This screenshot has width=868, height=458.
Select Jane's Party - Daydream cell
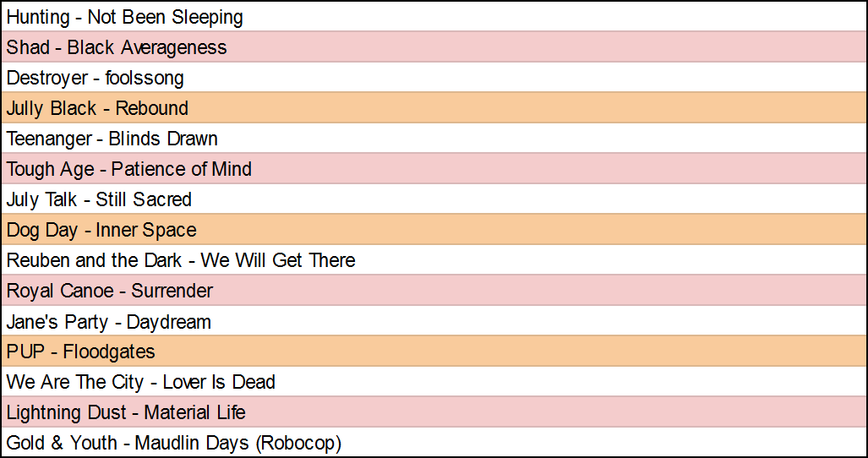[109, 322]
